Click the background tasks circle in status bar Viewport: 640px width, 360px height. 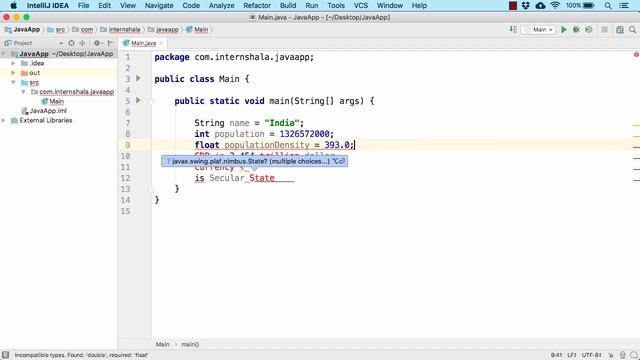click(x=634, y=355)
